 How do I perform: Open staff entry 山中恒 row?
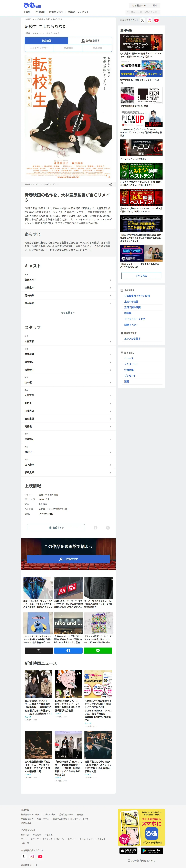[68, 382]
